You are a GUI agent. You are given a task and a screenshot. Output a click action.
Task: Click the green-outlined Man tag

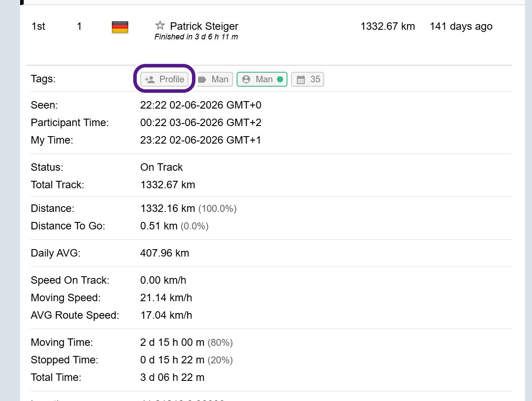[262, 79]
